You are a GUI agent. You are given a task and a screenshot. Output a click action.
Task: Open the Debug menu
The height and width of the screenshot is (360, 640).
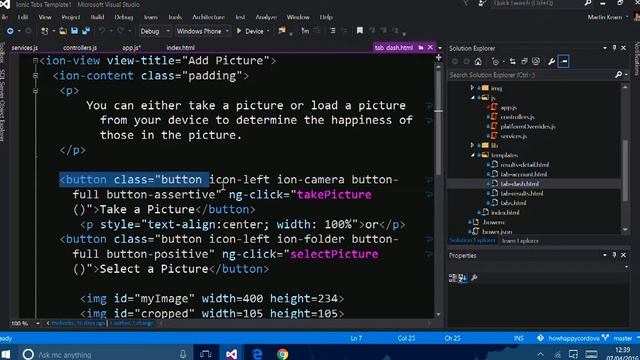click(x=124, y=17)
